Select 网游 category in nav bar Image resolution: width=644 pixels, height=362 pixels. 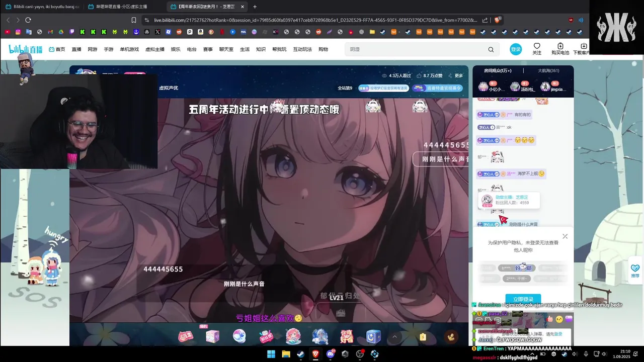(x=93, y=49)
